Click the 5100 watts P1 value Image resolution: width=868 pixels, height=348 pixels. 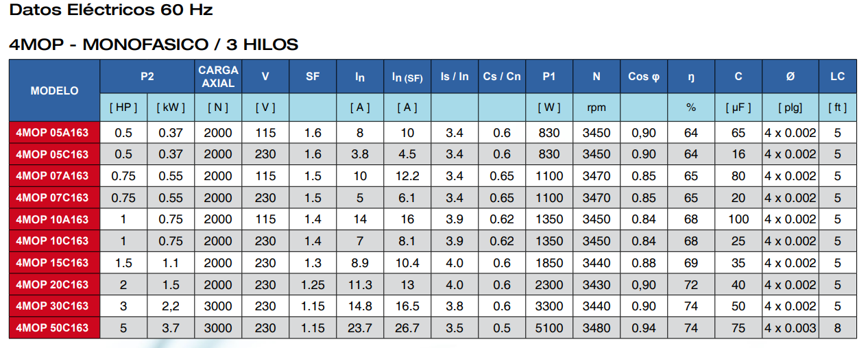(549, 328)
